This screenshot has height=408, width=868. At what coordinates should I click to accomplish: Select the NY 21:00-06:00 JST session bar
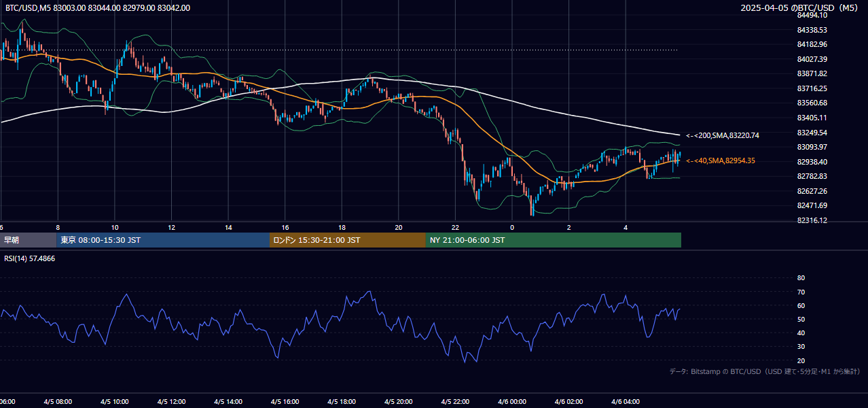click(554, 240)
